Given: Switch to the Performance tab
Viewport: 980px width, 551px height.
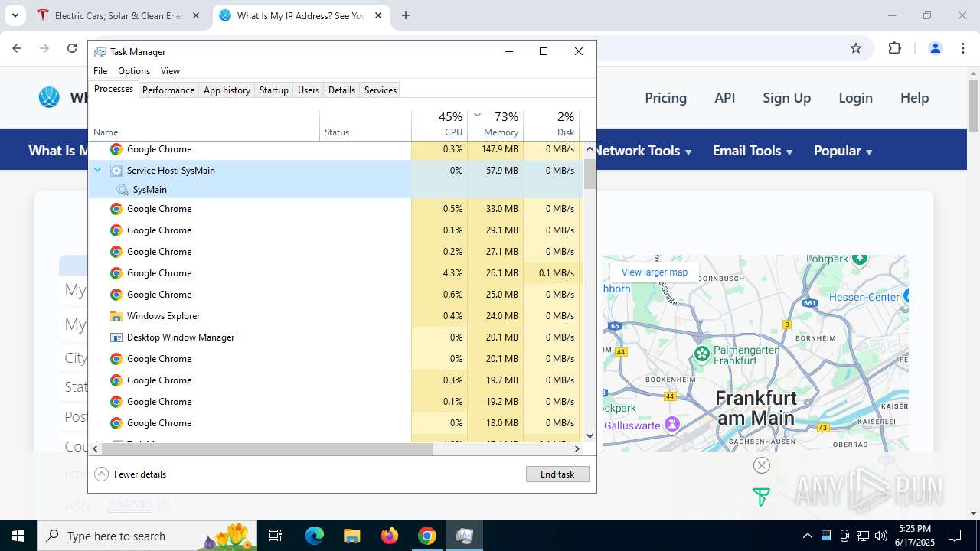Looking at the screenshot, I should 168,90.
